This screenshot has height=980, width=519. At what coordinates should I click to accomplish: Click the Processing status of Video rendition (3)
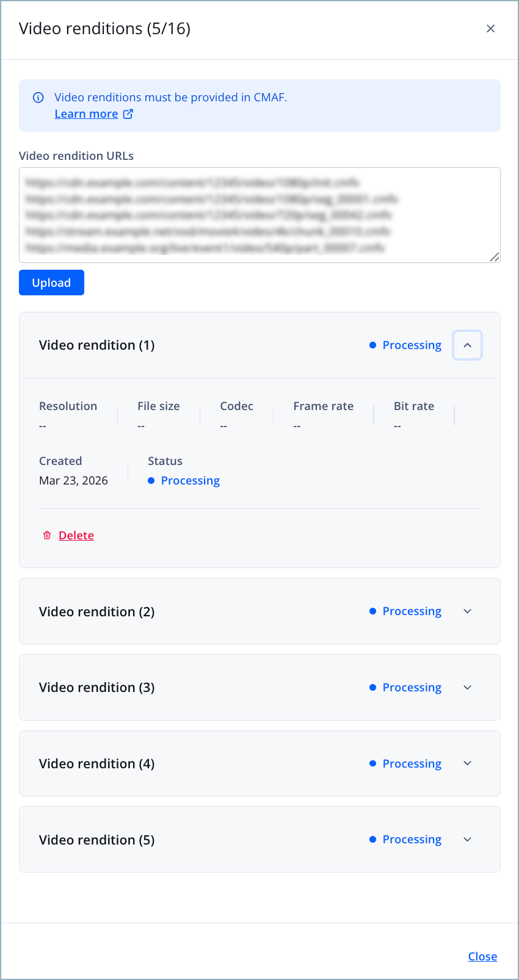[x=405, y=688]
